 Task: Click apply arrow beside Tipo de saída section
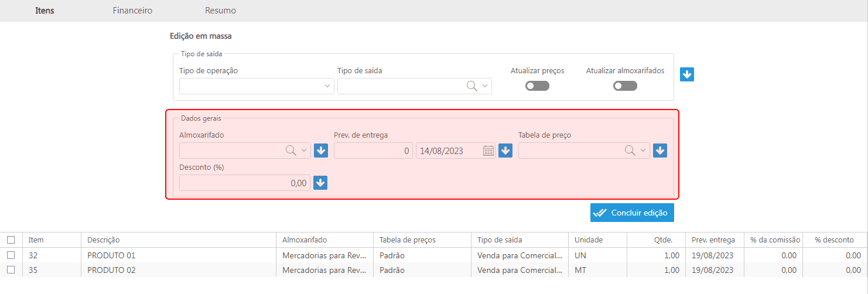click(687, 74)
